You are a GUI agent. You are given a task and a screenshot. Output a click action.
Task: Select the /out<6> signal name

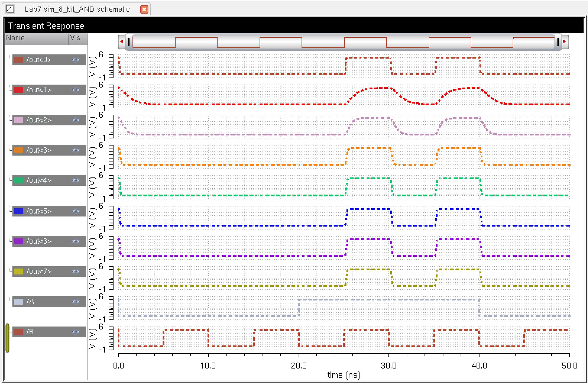39,241
